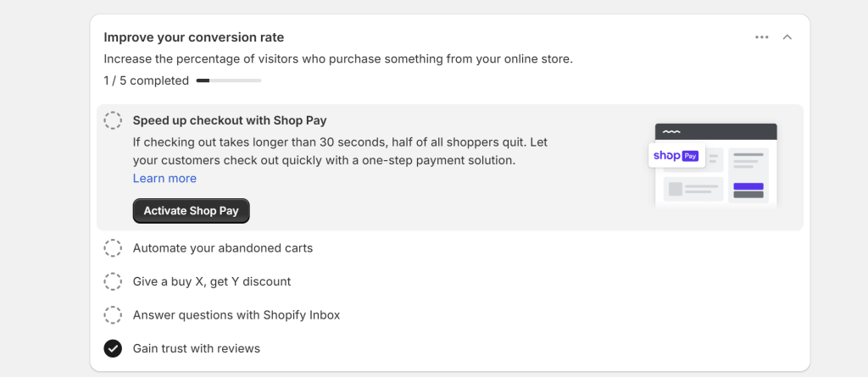Screen dimensions: 868x377
Task: Click the 1 / 5 completed progress bar
Action: tap(229, 80)
